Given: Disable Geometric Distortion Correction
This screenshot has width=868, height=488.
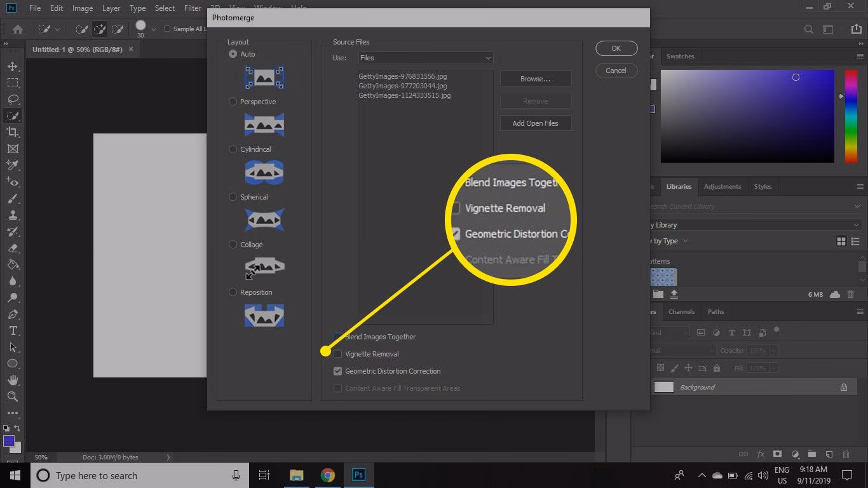Looking at the screenshot, I should point(337,371).
